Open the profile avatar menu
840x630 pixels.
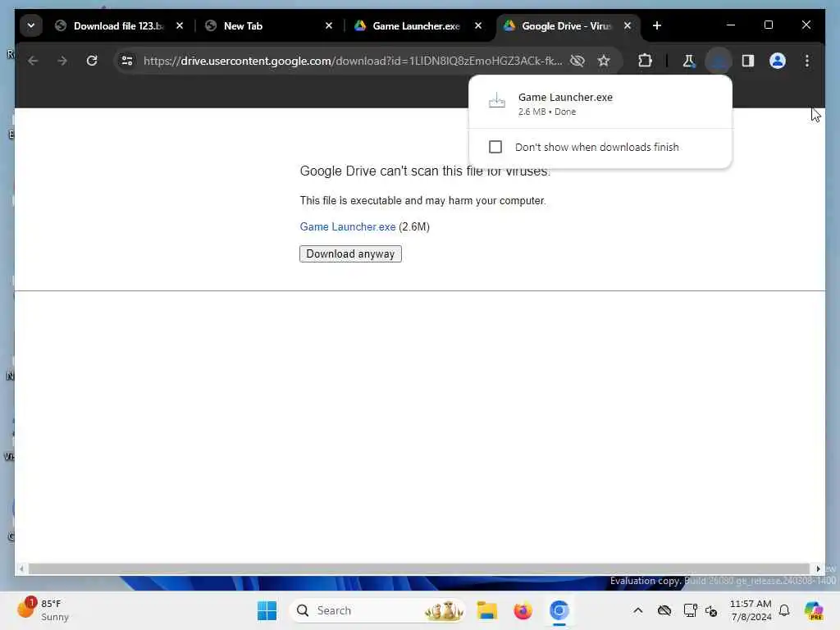pos(778,61)
